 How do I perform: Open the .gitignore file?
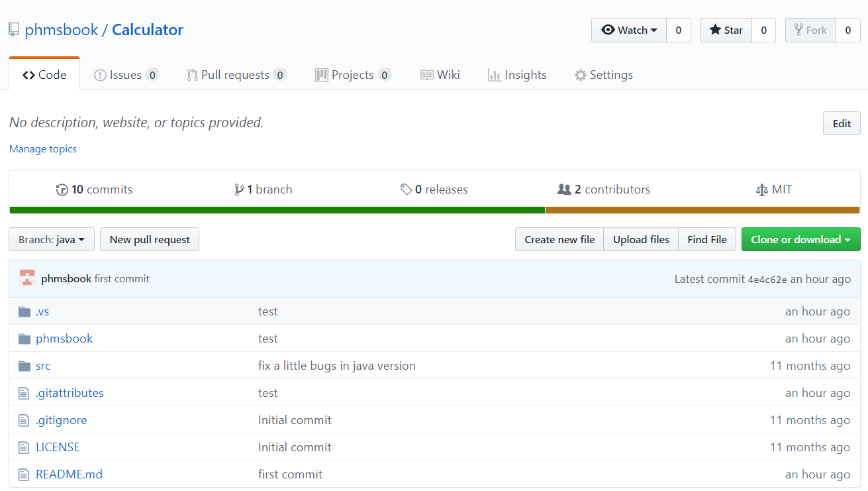62,420
